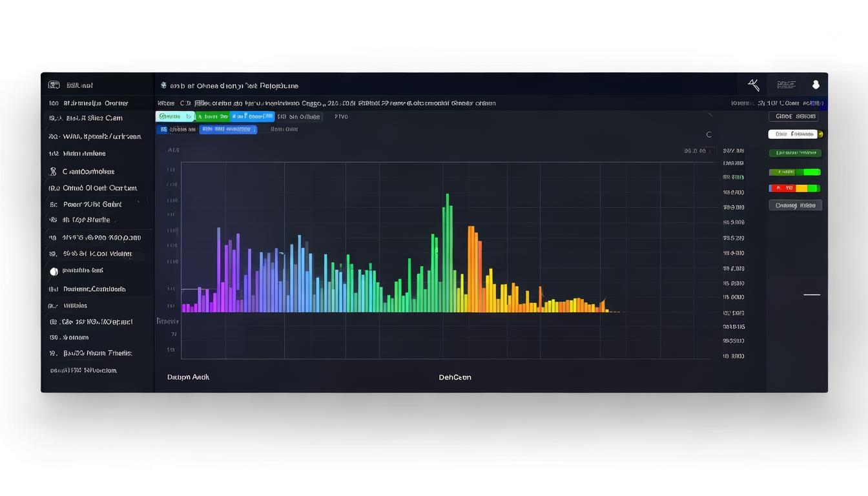Click the dark outlined chip after the blue chip

(299, 117)
